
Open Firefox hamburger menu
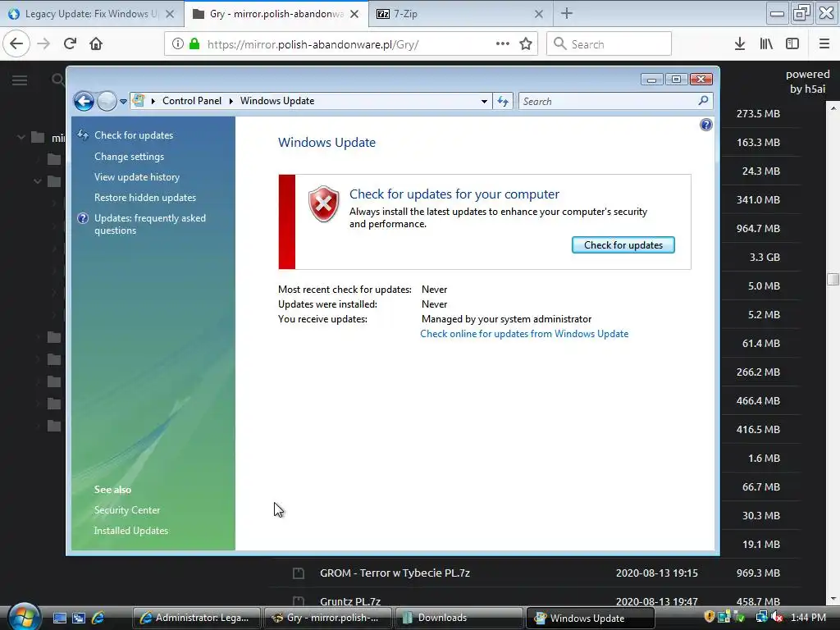pos(824,43)
